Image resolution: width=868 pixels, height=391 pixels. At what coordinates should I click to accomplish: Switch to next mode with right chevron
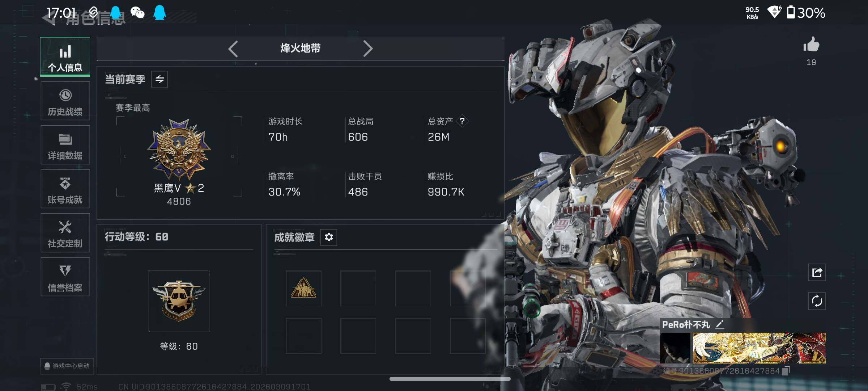(368, 49)
